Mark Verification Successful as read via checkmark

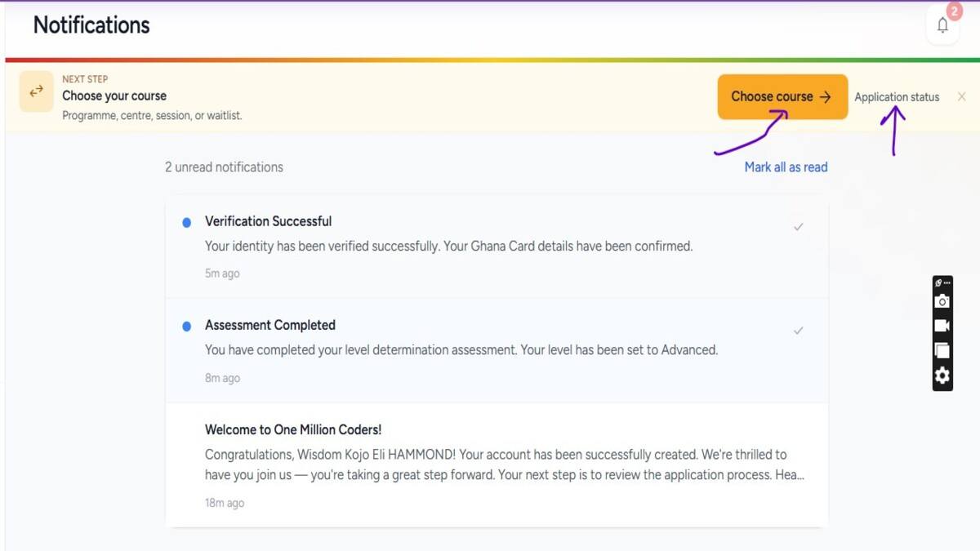tap(798, 227)
